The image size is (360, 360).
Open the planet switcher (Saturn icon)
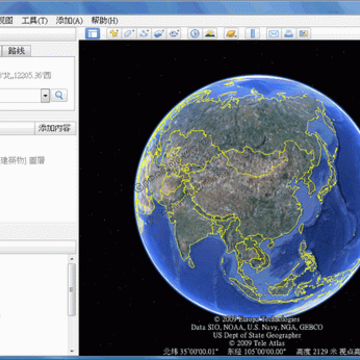click(x=231, y=33)
